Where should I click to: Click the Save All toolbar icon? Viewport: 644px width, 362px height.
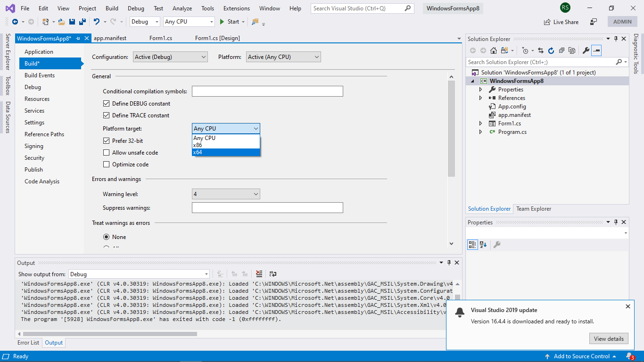click(x=82, y=22)
